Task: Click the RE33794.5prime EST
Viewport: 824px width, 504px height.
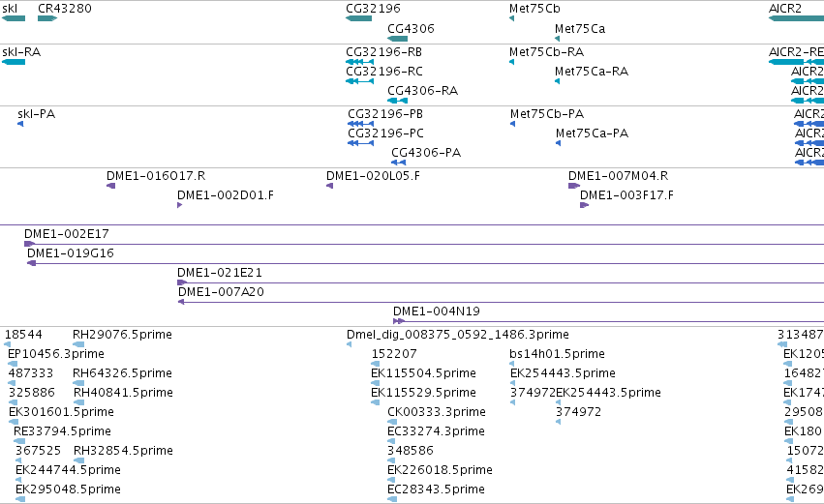Action: (x=19, y=441)
